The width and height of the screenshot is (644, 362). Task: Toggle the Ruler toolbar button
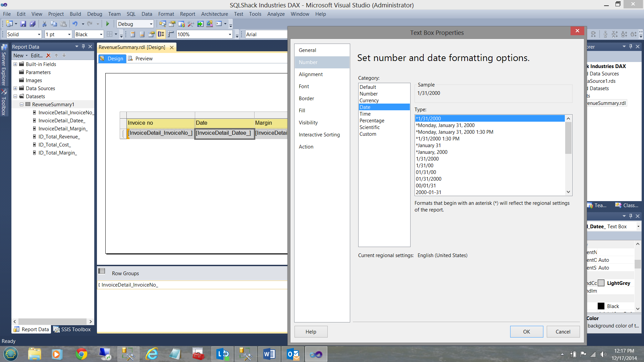[171, 34]
